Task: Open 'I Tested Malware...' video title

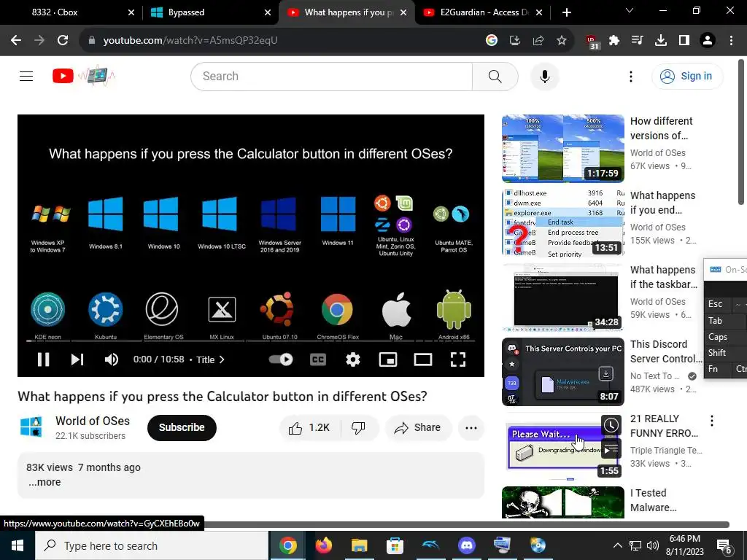Action: pos(653,500)
